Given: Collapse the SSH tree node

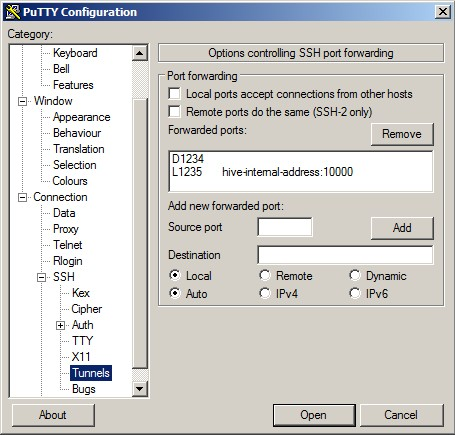Looking at the screenshot, I should click(41, 277).
